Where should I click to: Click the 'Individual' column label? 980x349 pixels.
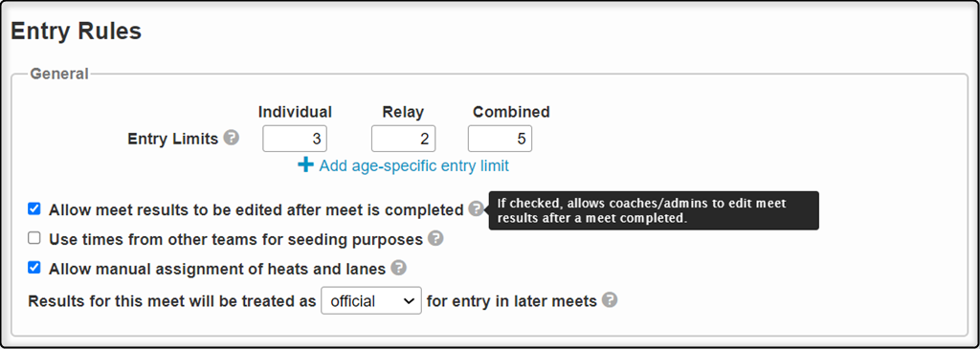pos(295,112)
